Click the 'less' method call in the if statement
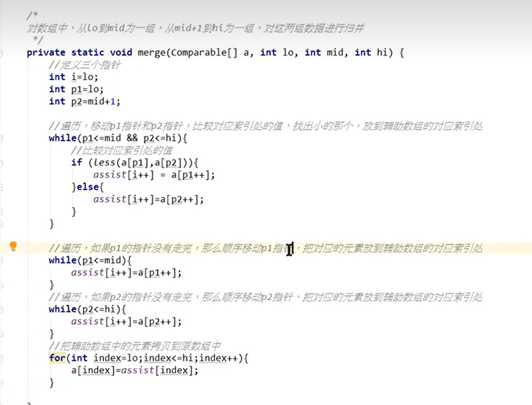532x405 pixels. (x=104, y=162)
